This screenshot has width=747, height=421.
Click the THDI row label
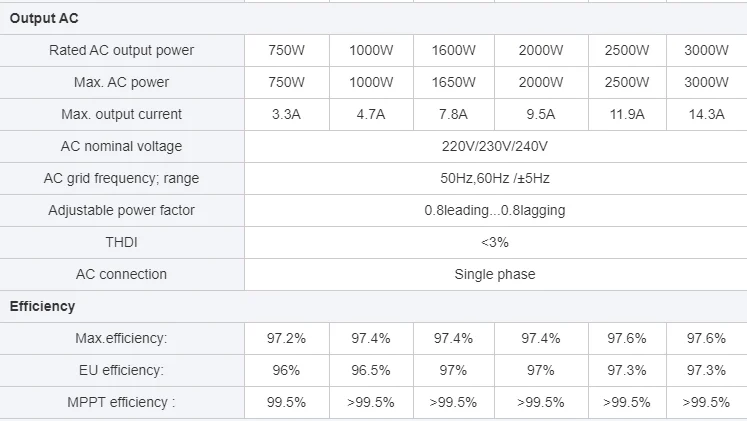121,242
